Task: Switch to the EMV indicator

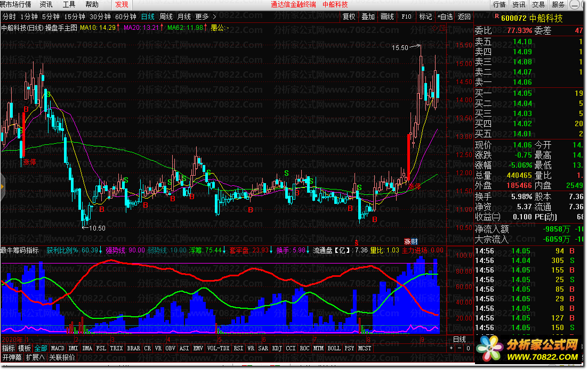Action: click(x=198, y=349)
